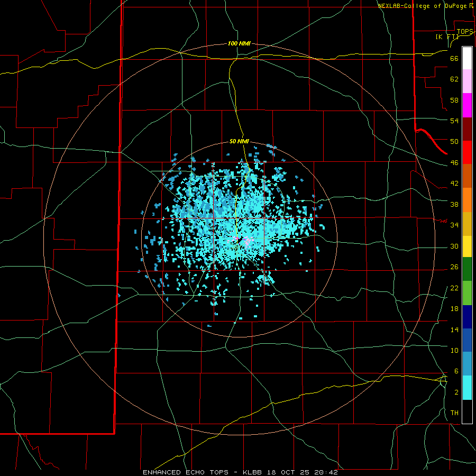Click the 100 NMI range ring label
The height and width of the screenshot is (476, 476).
pos(239,43)
